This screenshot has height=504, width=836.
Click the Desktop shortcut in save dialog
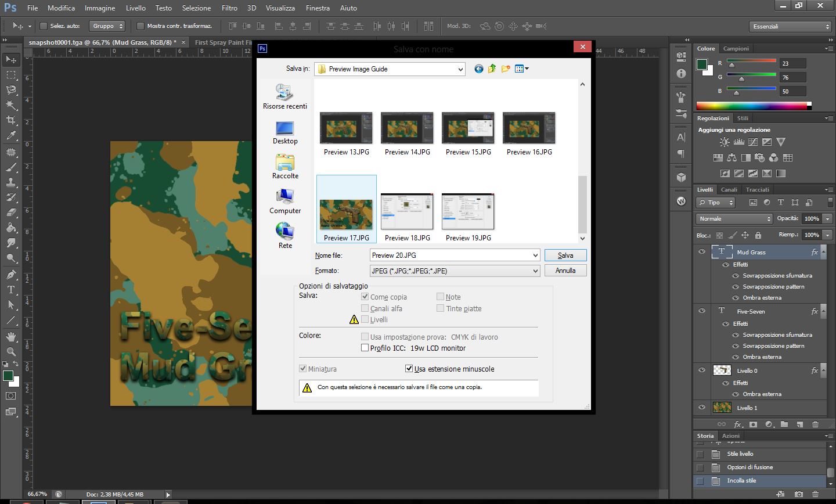[x=285, y=132]
